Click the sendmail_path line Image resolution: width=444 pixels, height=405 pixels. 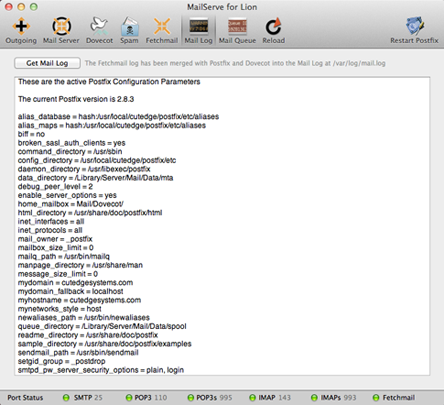(78, 352)
